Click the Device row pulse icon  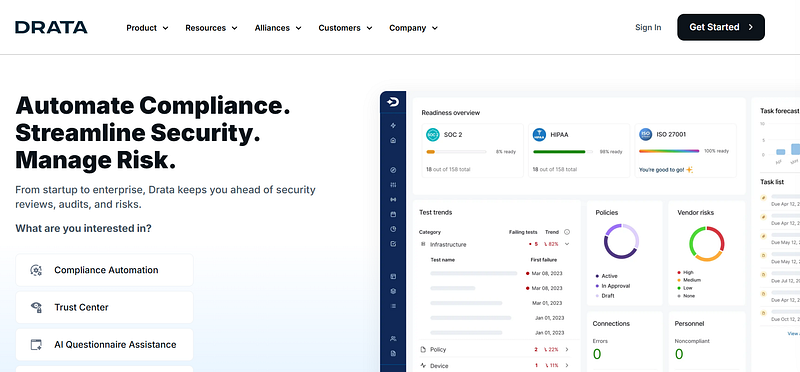point(423,366)
